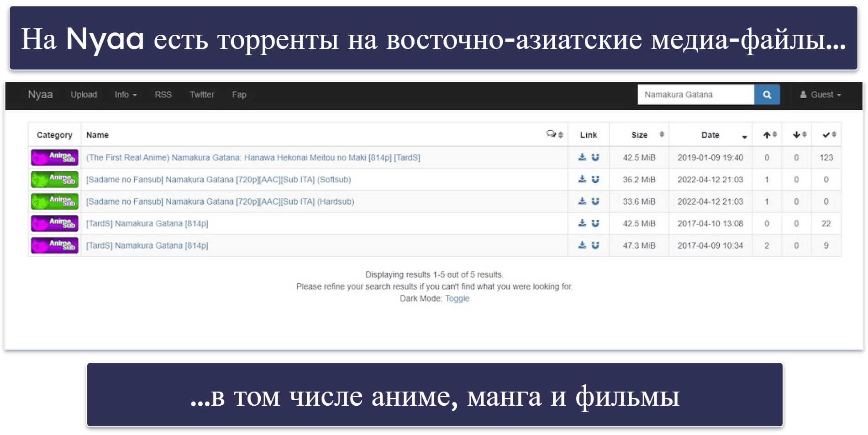
Task: Click the Link column header
Action: (589, 135)
